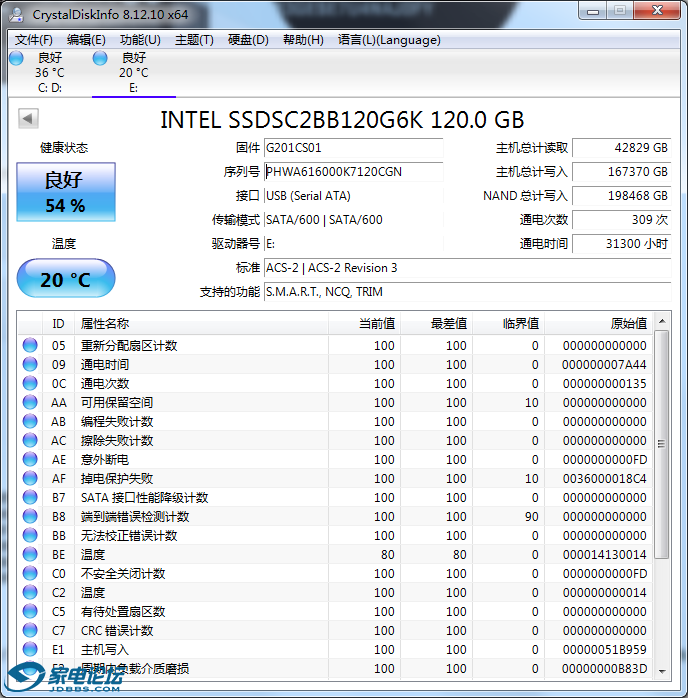Click the status orb for attribute E1
Screen dimensions: 688x698
(30, 649)
